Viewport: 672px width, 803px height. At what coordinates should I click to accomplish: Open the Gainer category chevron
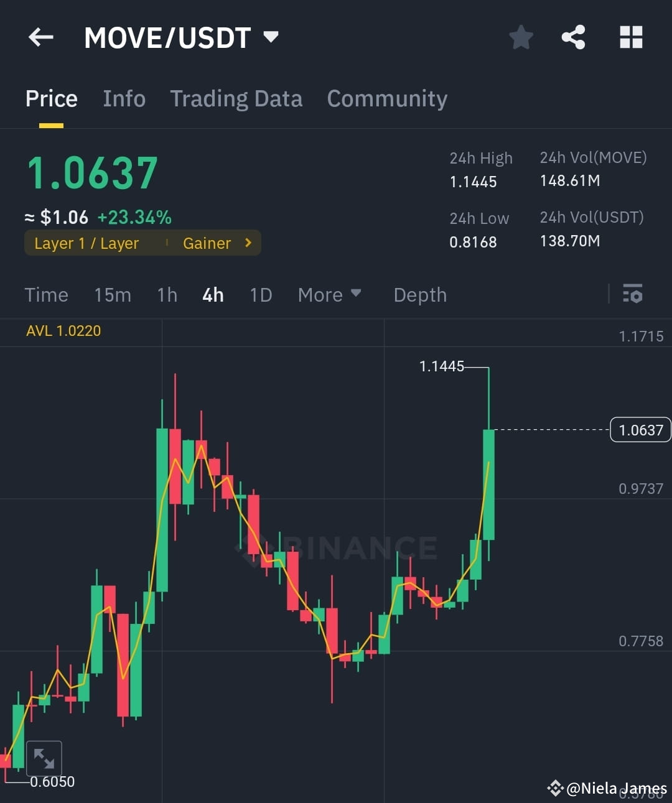tap(248, 243)
